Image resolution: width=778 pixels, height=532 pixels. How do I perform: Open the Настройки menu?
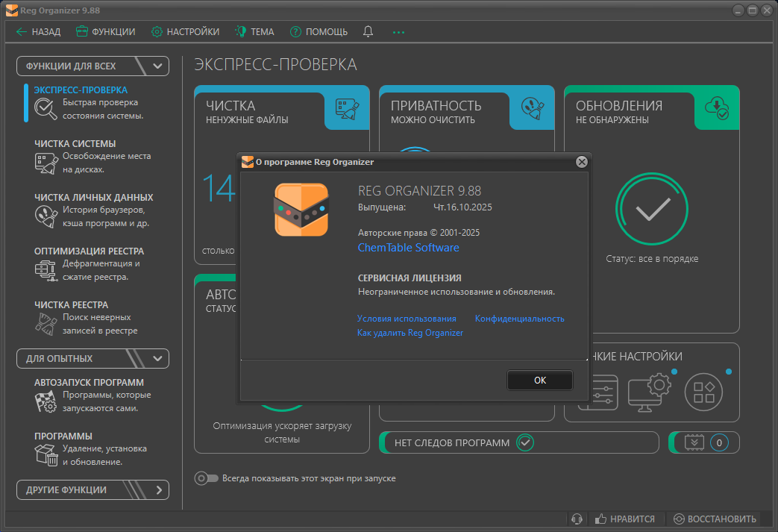pos(185,31)
